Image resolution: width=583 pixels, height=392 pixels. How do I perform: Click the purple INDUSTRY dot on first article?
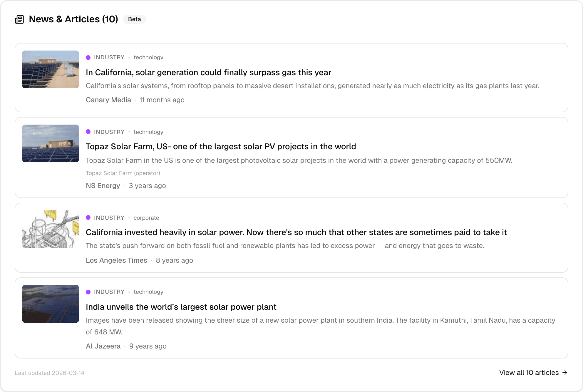coord(88,57)
